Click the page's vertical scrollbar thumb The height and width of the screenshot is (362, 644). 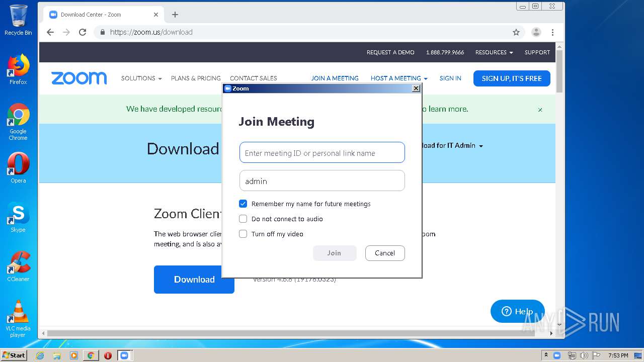pyautogui.click(x=559, y=71)
